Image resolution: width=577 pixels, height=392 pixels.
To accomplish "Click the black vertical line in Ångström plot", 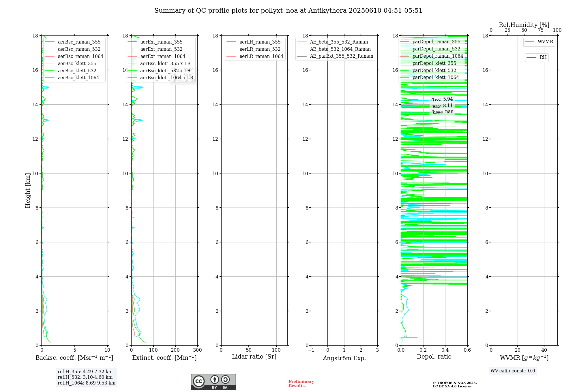I will [328, 190].
